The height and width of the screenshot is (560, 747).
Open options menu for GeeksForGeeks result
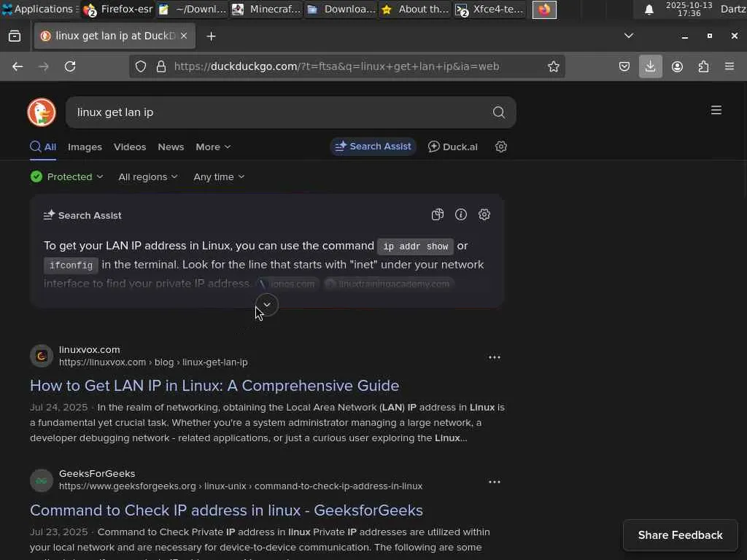495,482
